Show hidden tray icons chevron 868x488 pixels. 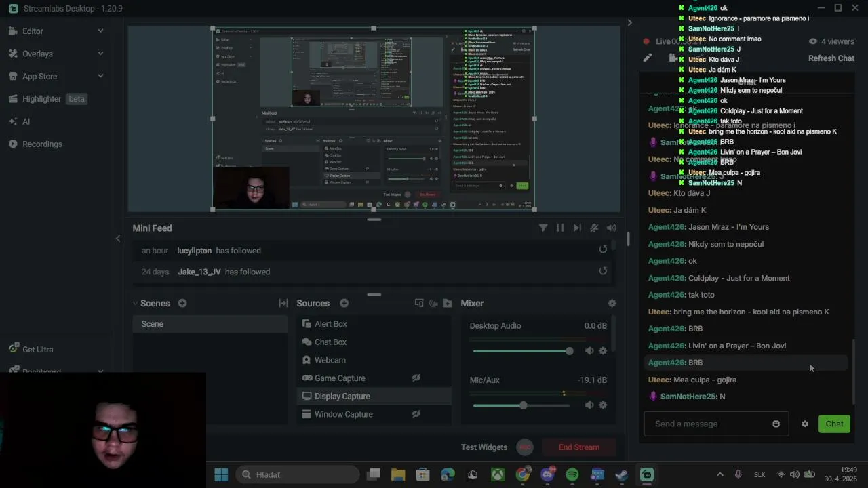[719, 474]
